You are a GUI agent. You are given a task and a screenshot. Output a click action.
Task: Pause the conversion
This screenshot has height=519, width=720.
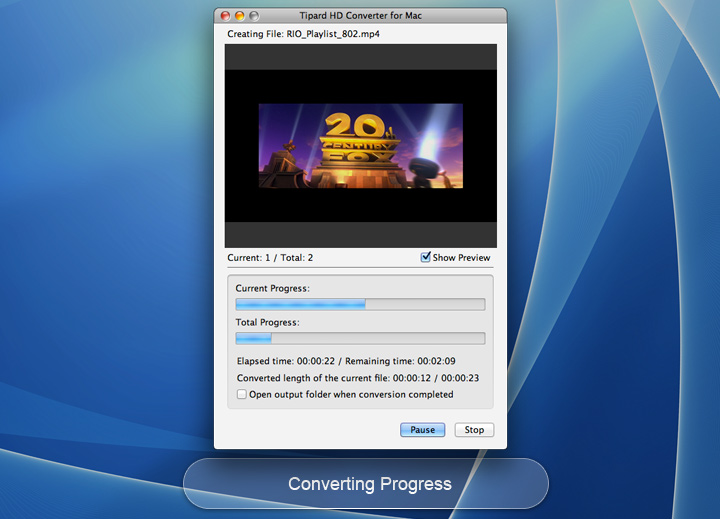[422, 429]
